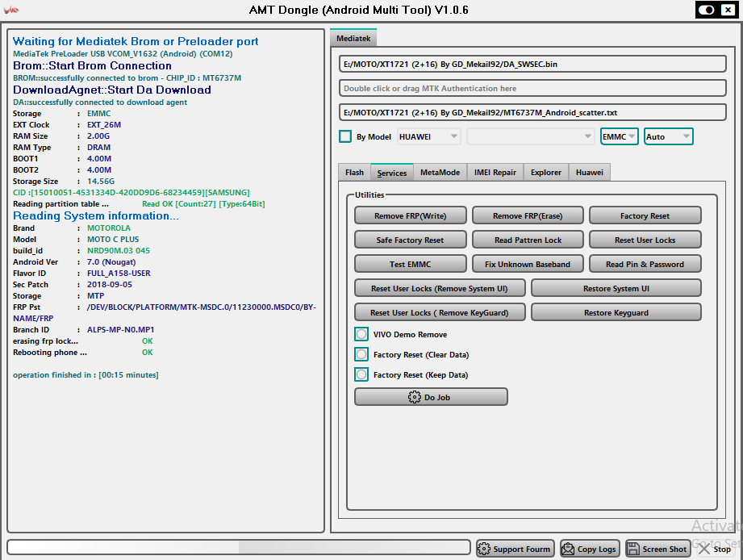Open the Huawei tab
This screenshot has width=743, height=560.
point(590,173)
